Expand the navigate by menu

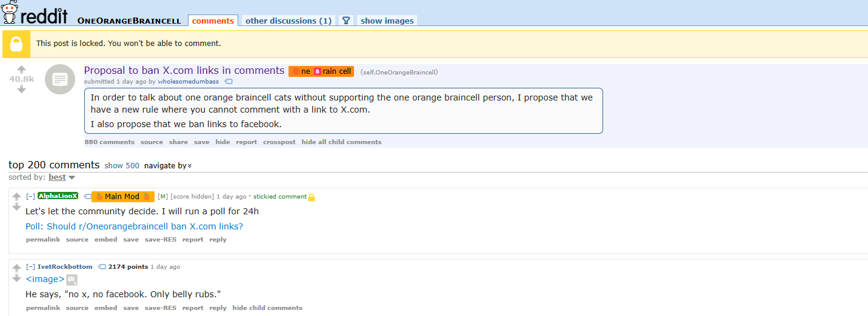[x=168, y=165]
